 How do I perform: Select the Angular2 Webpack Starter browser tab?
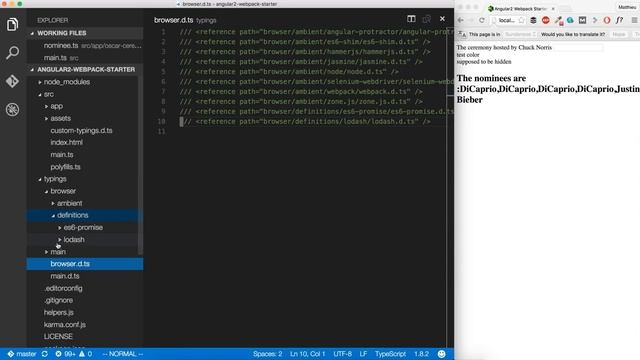point(521,8)
